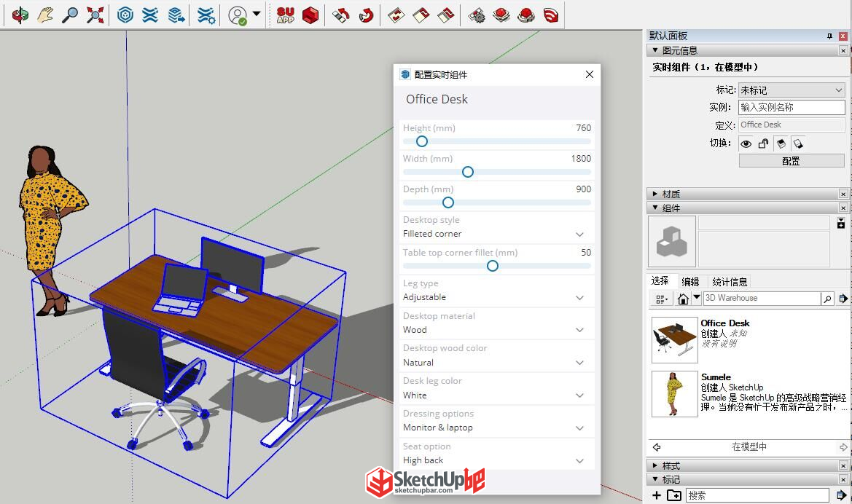Toggle visibility with the eye icon
Image resolution: width=852 pixels, height=504 pixels.
pos(746,143)
